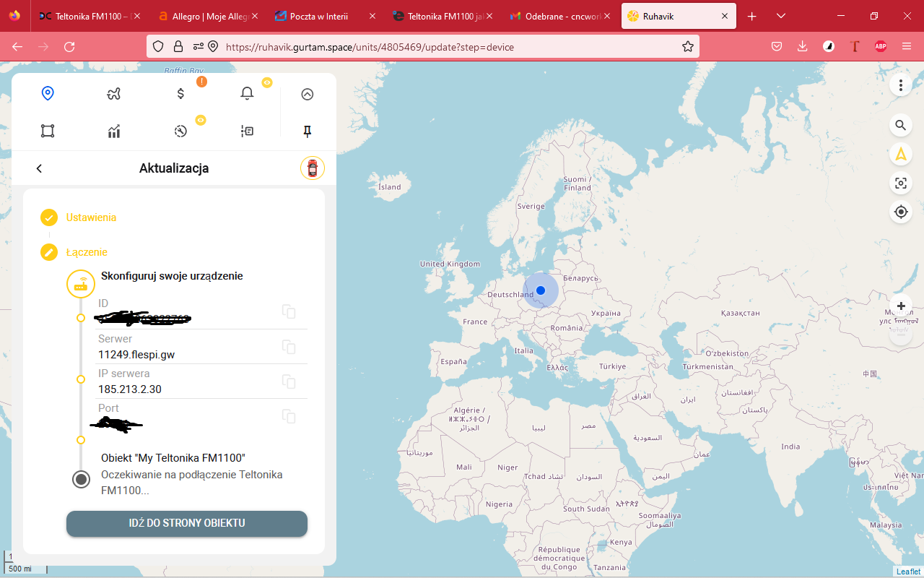Click the fit-to-view frame map button
924x578 pixels.
point(901,183)
